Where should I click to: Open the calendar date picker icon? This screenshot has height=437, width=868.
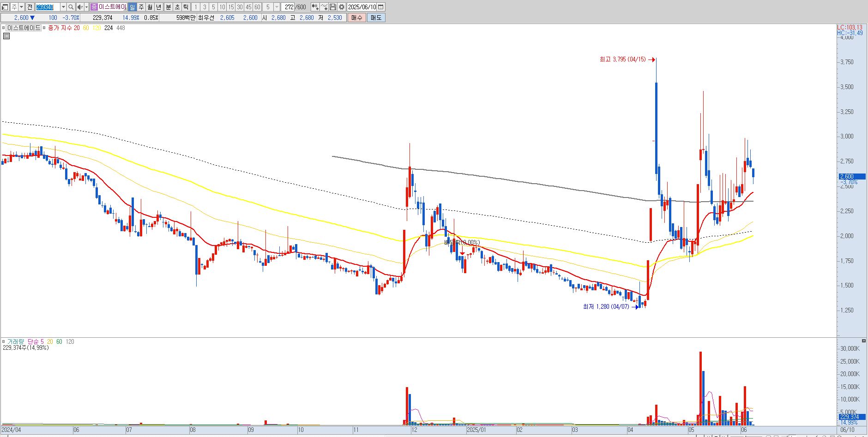(380, 7)
